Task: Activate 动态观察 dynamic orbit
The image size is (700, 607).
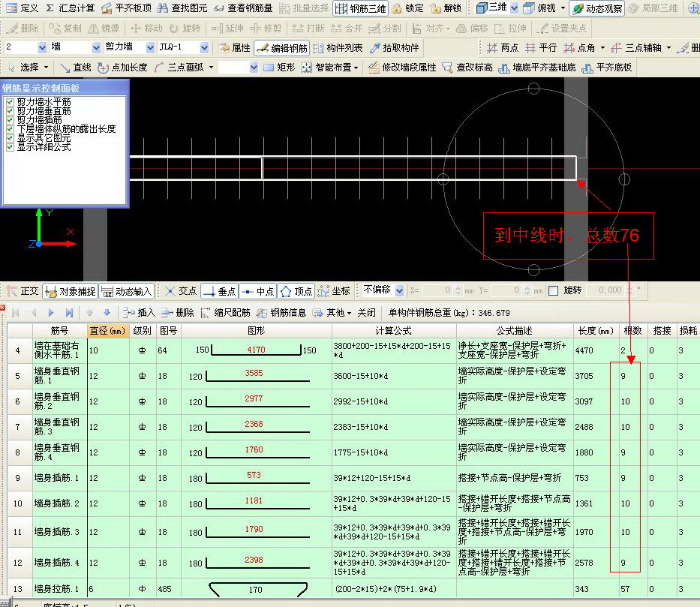Action: [597, 8]
